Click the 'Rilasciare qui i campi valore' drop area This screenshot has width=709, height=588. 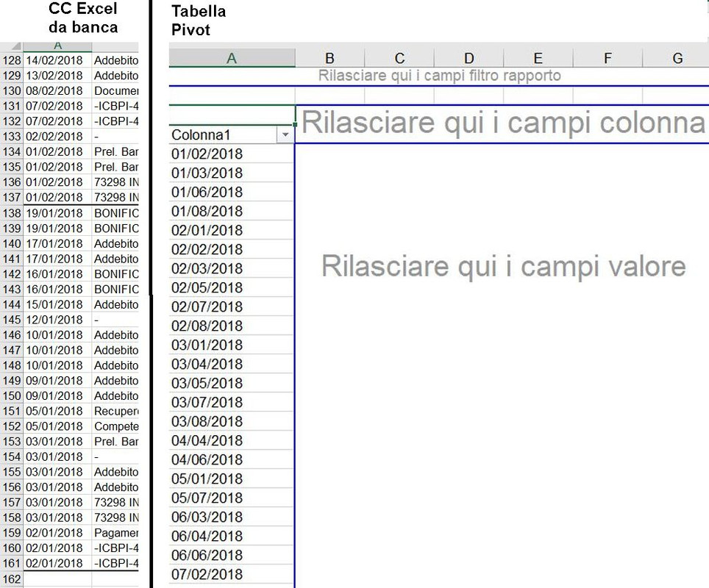coord(502,266)
